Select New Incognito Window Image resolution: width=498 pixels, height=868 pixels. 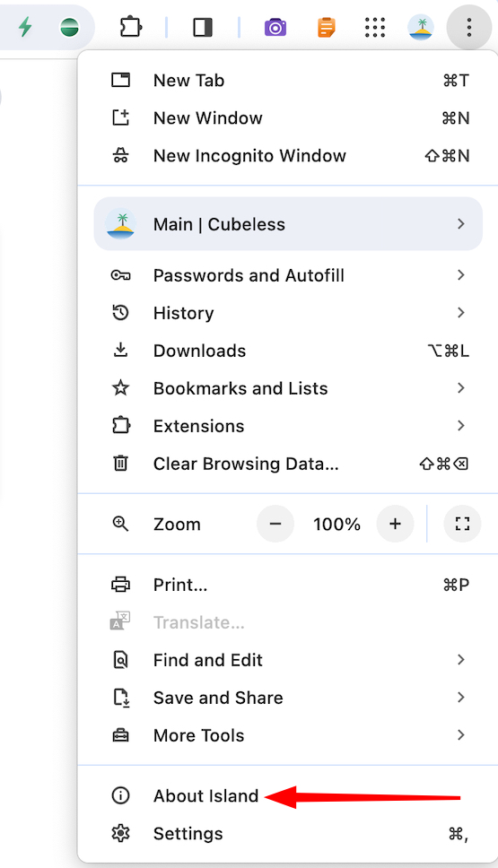coord(288,155)
